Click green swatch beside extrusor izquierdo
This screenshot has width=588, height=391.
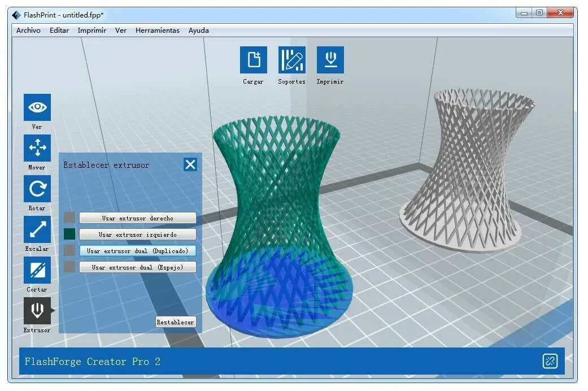(x=69, y=234)
